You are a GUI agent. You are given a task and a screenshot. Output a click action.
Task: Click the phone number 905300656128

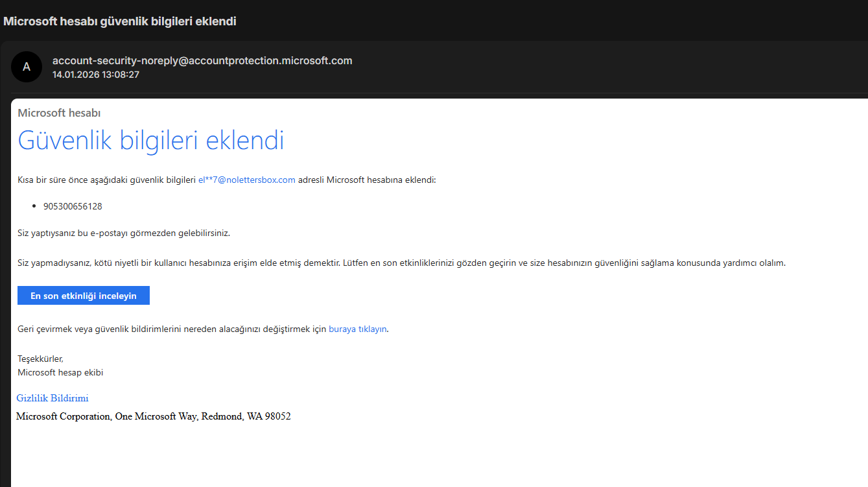pyautogui.click(x=73, y=206)
